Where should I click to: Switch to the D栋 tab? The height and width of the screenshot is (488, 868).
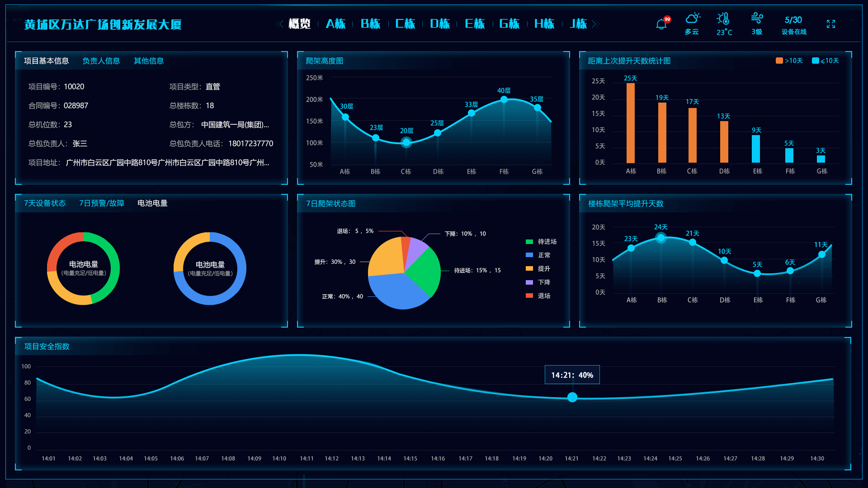(440, 24)
